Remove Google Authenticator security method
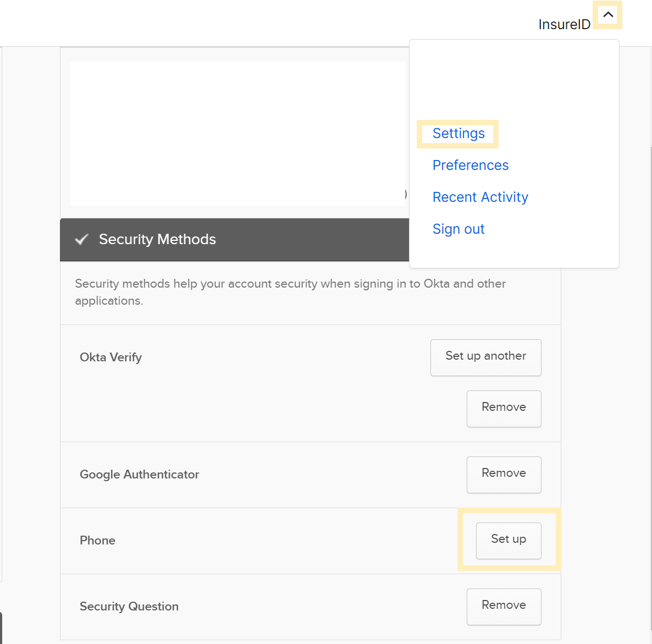Viewport: 652px width, 644px height. pyautogui.click(x=504, y=474)
